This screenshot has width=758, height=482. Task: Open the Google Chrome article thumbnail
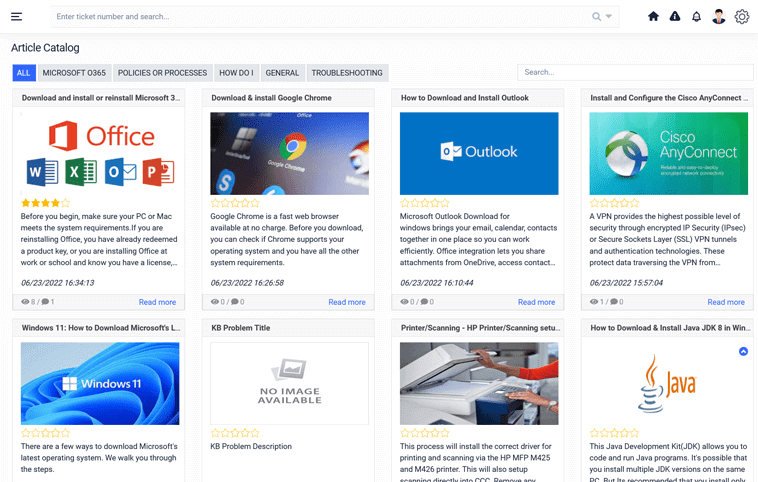click(x=290, y=154)
